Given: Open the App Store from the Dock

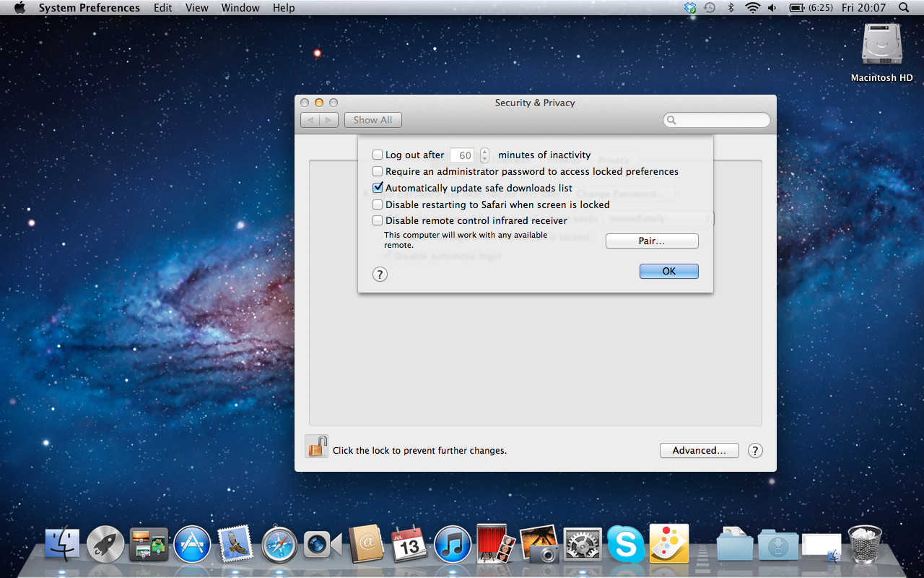Looking at the screenshot, I should (192, 543).
